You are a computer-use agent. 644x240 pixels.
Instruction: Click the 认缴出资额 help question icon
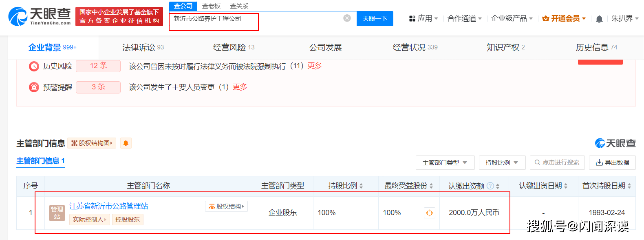click(490, 186)
